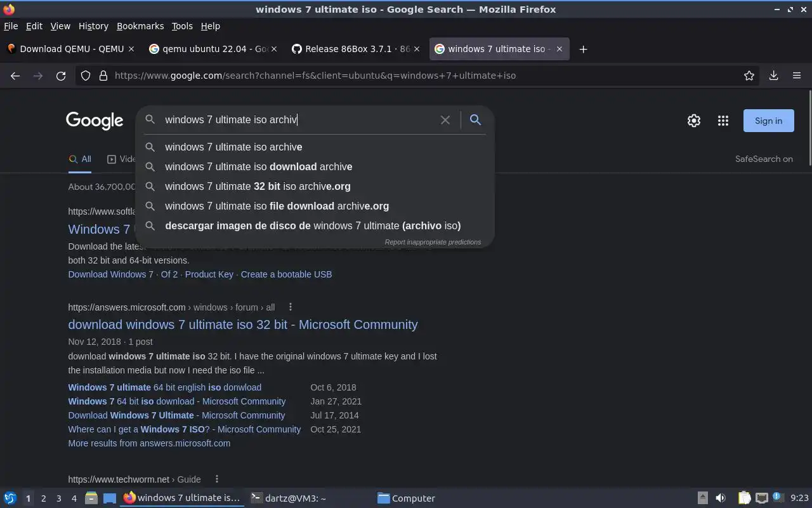Click the page vertical scrollbar
Viewport: 812px width, 508px height.
810,128
